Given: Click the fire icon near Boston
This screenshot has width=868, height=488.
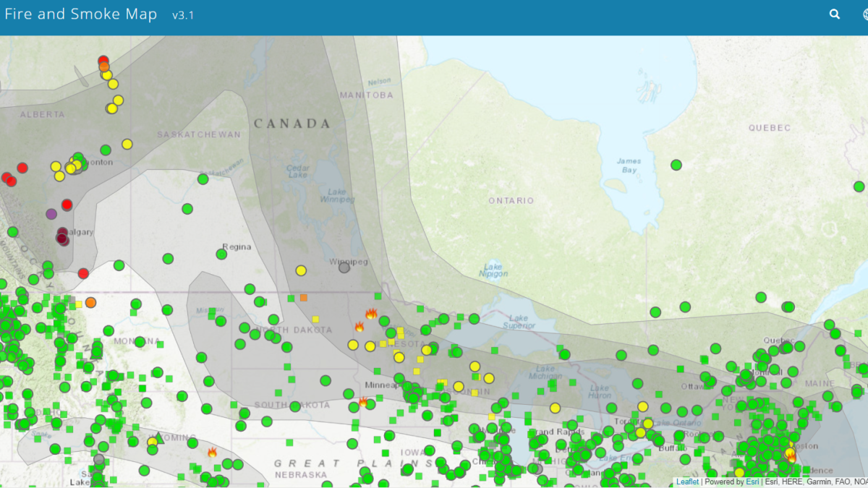Looking at the screenshot, I should point(791,458).
